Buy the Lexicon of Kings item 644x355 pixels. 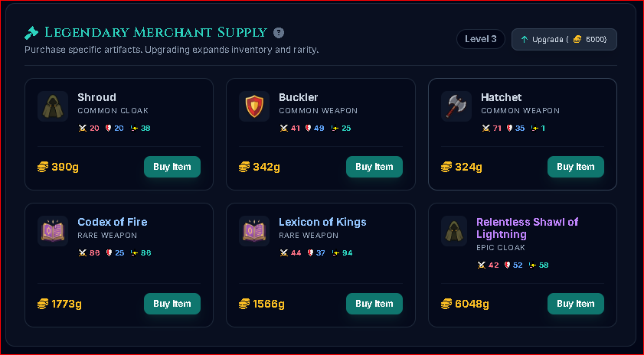pyautogui.click(x=374, y=304)
